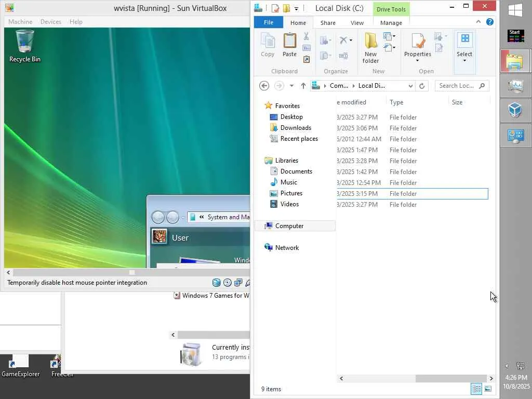Click the Recycle Bin in the Vista guest

[25, 46]
